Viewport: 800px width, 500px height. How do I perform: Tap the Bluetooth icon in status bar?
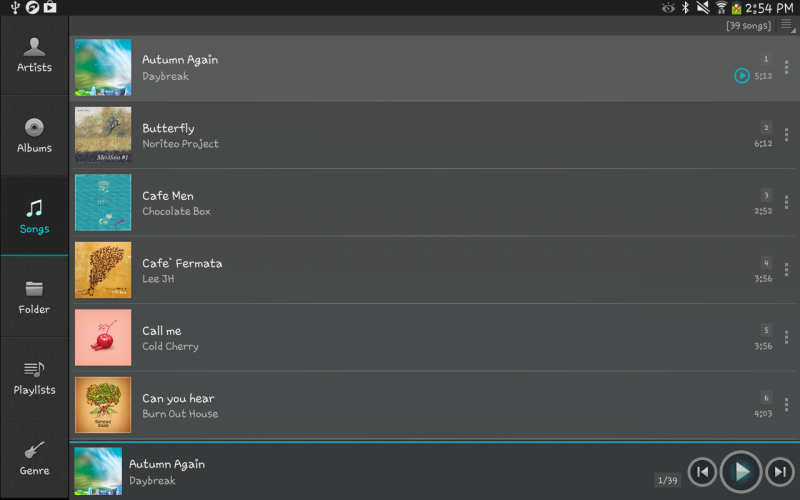tap(685, 8)
